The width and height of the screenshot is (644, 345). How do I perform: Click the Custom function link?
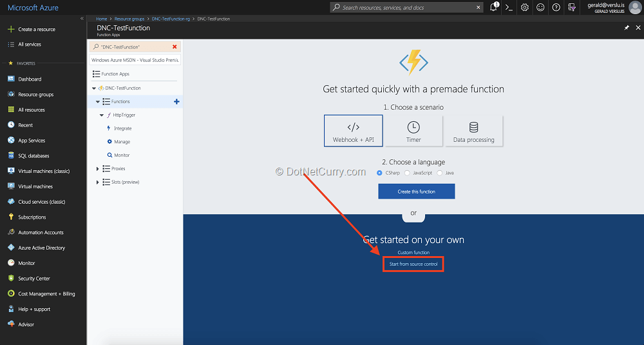pyautogui.click(x=413, y=253)
